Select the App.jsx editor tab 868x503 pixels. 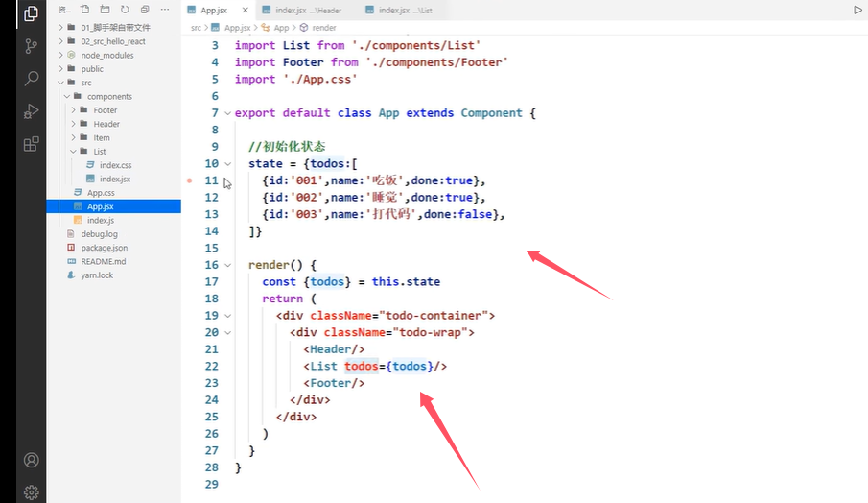point(214,10)
